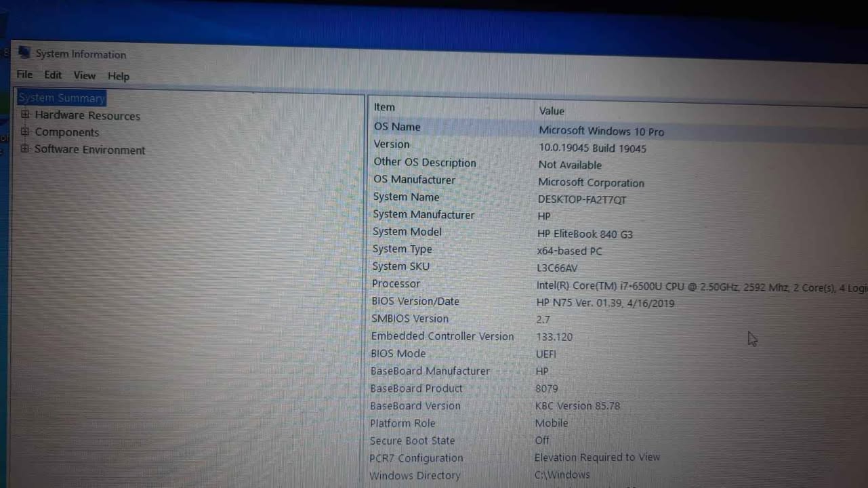Expand the Hardware Resources node
The width and height of the screenshot is (868, 488).
point(25,115)
